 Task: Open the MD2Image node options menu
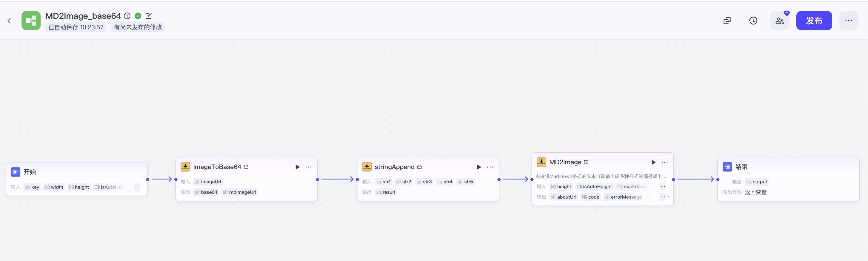point(664,162)
